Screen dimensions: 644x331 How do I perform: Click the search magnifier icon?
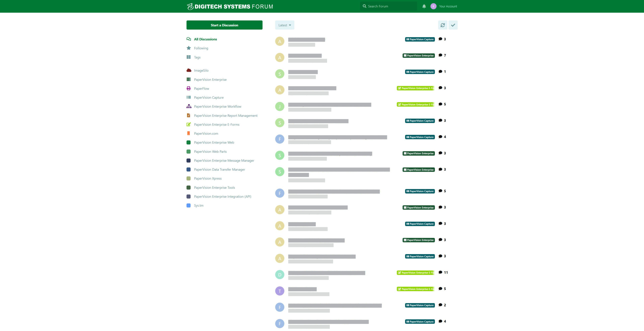pyautogui.click(x=365, y=6)
